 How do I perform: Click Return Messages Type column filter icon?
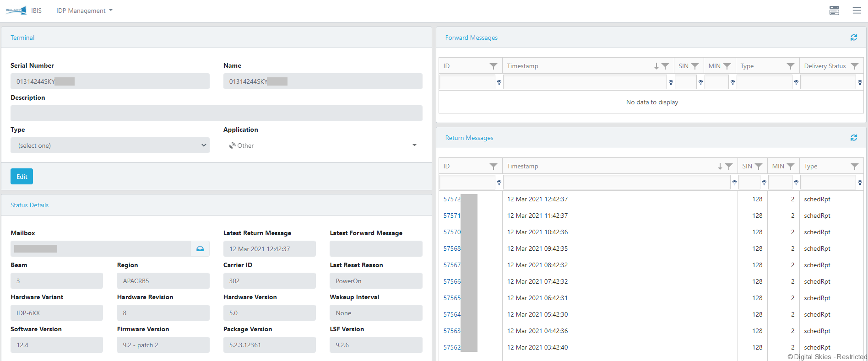854,167
